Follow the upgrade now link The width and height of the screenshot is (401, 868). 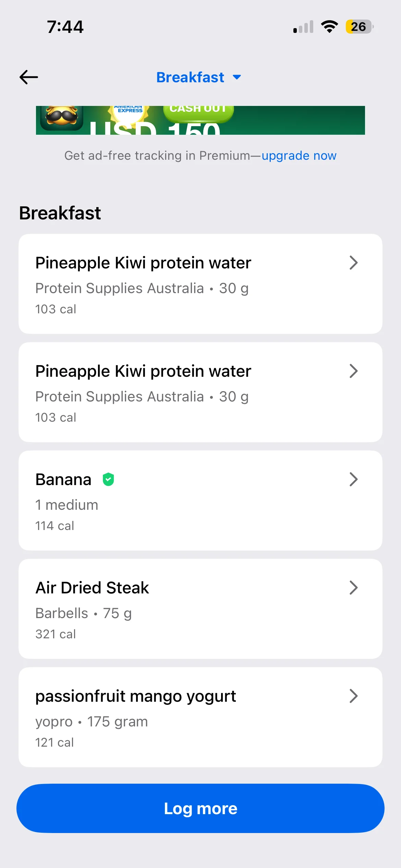pyautogui.click(x=299, y=156)
